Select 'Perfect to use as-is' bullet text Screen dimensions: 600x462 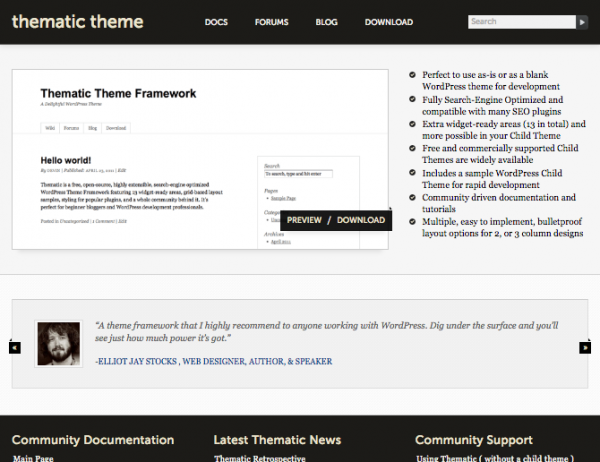pyautogui.click(x=491, y=80)
